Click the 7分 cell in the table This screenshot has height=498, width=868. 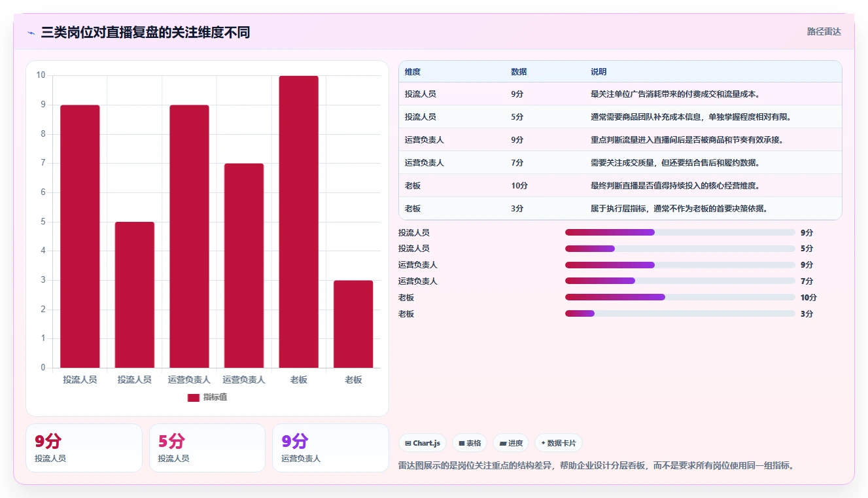(x=517, y=163)
